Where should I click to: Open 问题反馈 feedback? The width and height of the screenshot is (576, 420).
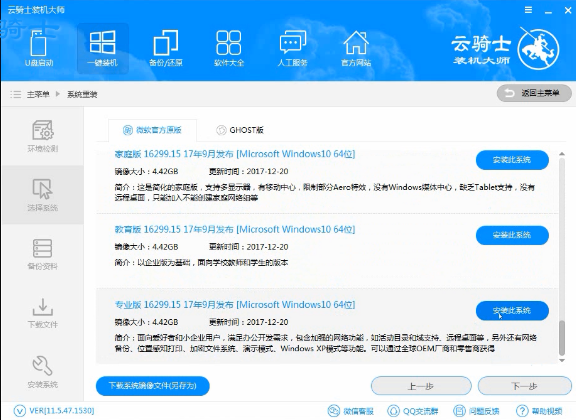pyautogui.click(x=476, y=411)
